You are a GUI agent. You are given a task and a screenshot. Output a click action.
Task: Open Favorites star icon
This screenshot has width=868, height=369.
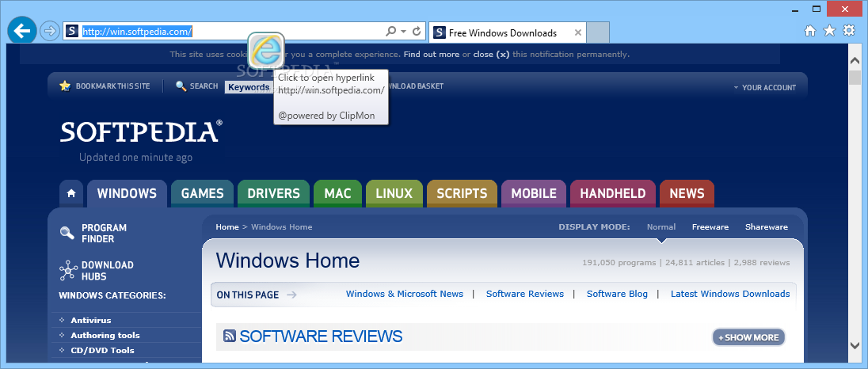(x=829, y=30)
